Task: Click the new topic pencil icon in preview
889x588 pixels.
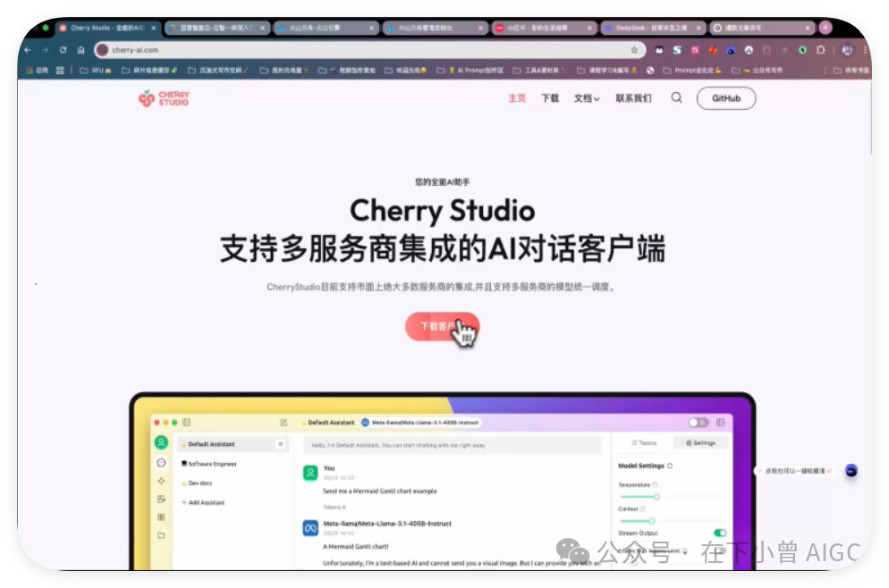Action: pos(284,423)
